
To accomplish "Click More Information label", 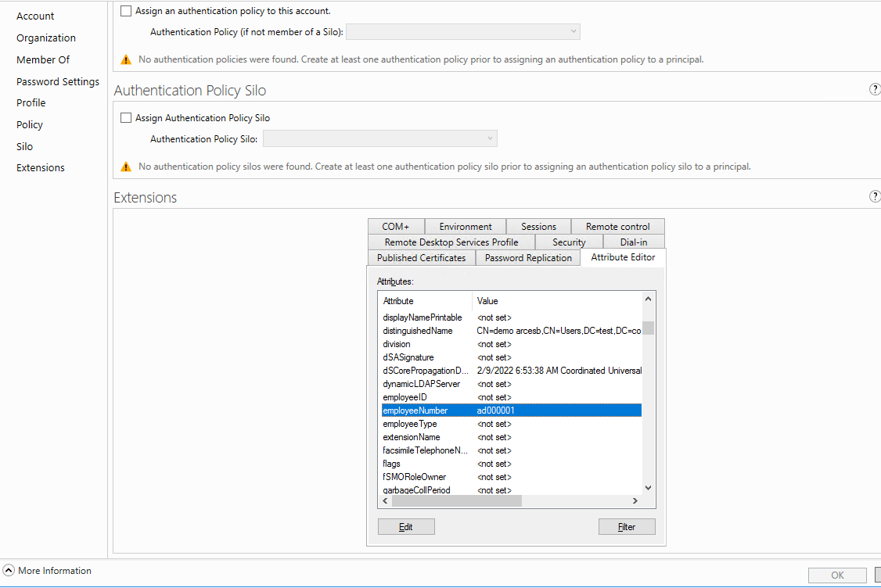I will point(55,571).
